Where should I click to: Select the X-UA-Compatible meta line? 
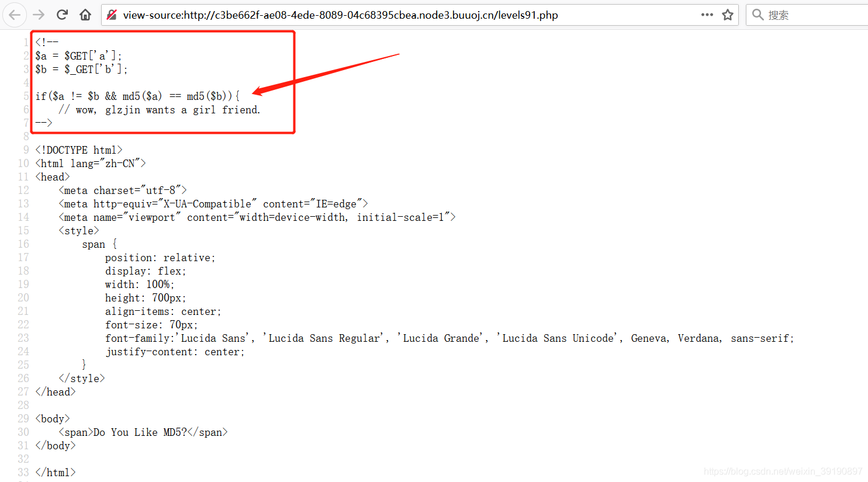click(x=213, y=204)
